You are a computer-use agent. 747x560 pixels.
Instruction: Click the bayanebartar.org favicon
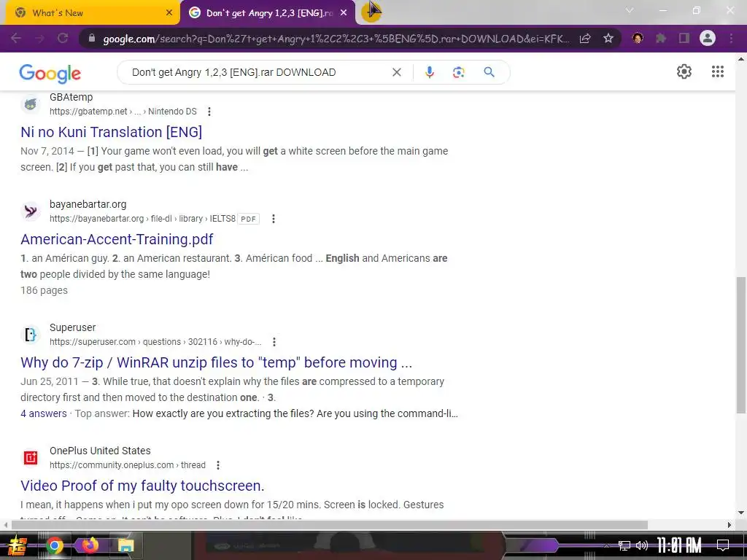click(31, 211)
